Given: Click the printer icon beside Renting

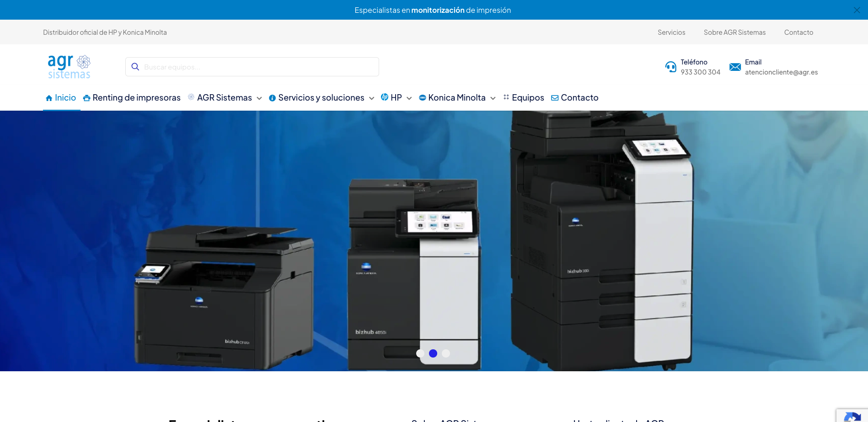Looking at the screenshot, I should tap(86, 98).
